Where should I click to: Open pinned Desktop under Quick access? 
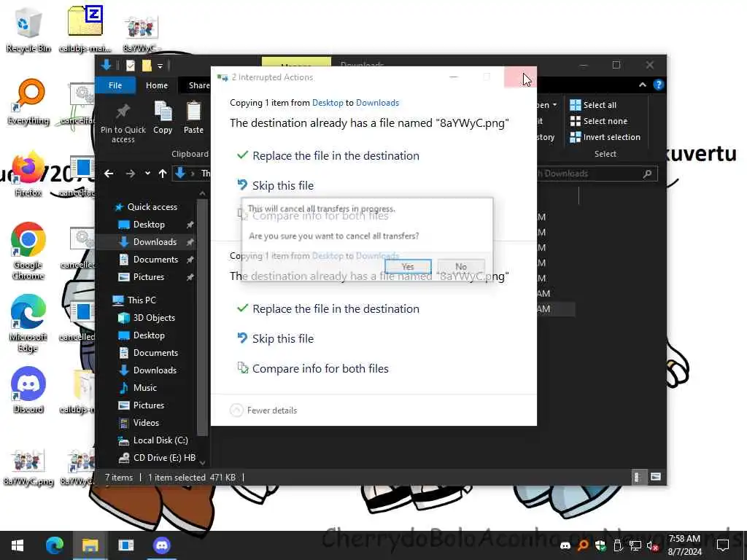(148, 225)
